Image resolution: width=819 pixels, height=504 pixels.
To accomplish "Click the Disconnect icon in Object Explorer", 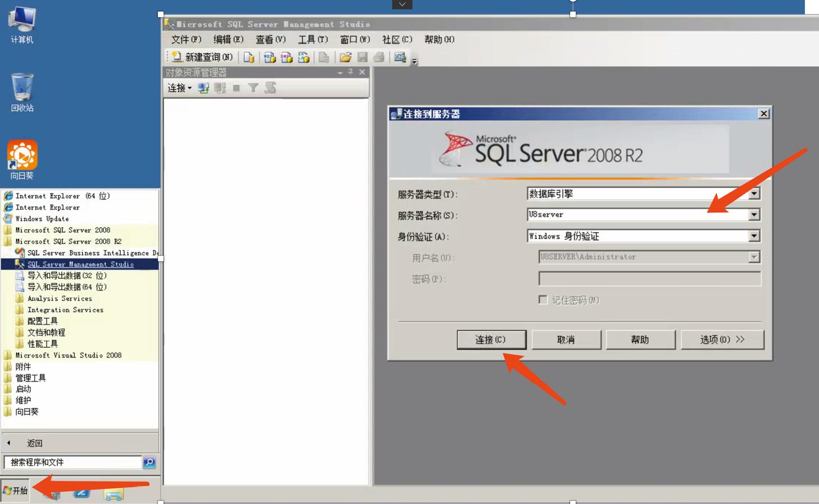I will pyautogui.click(x=220, y=88).
